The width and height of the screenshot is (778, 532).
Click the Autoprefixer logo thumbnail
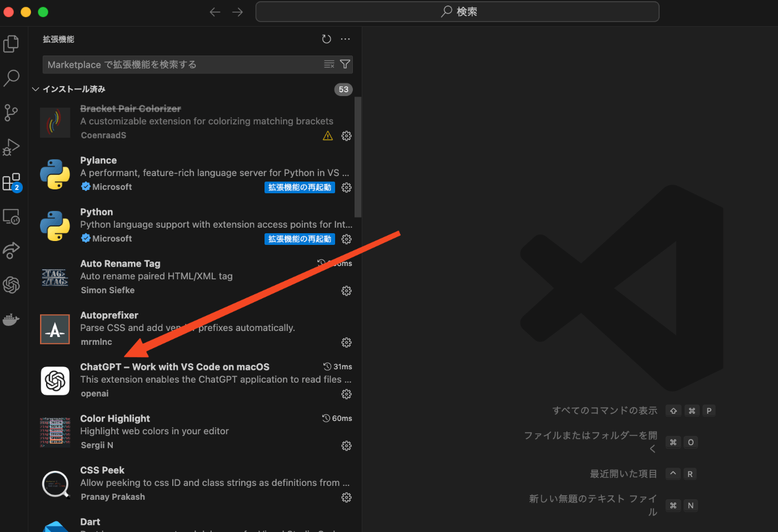(55, 329)
